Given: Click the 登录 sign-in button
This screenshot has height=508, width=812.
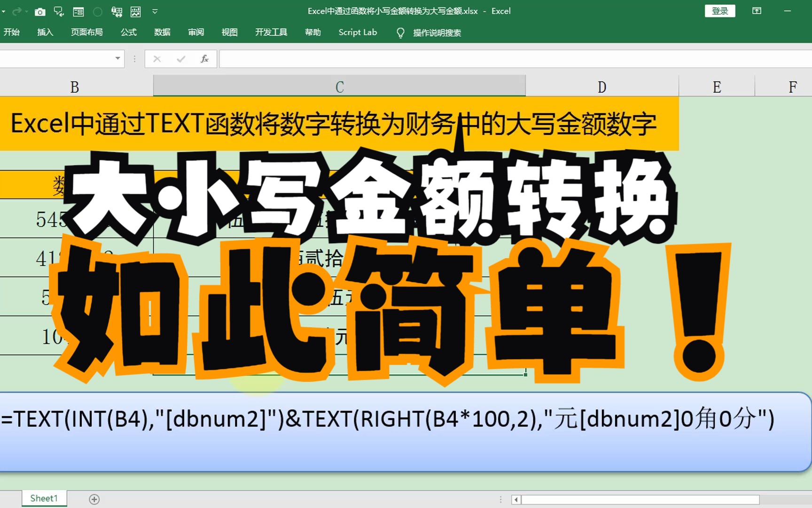Looking at the screenshot, I should click(720, 11).
